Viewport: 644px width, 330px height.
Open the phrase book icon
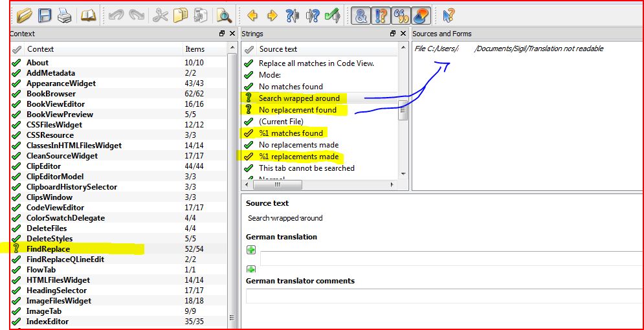[x=88, y=16]
